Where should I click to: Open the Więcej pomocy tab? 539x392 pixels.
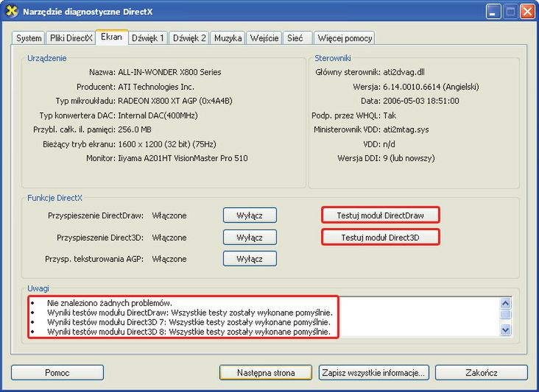click(345, 38)
